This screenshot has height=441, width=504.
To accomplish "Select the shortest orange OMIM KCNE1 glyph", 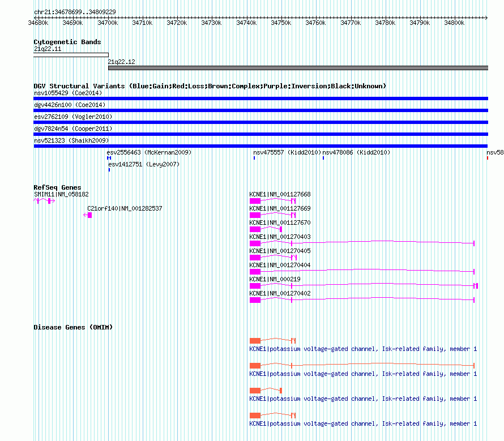I will click(x=266, y=391).
